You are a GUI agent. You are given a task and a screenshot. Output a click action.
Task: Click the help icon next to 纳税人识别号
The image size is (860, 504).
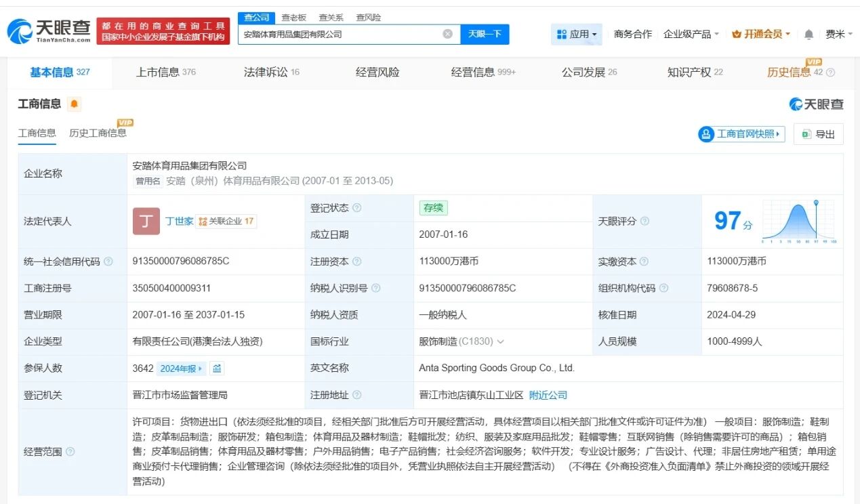pyautogui.click(x=376, y=289)
